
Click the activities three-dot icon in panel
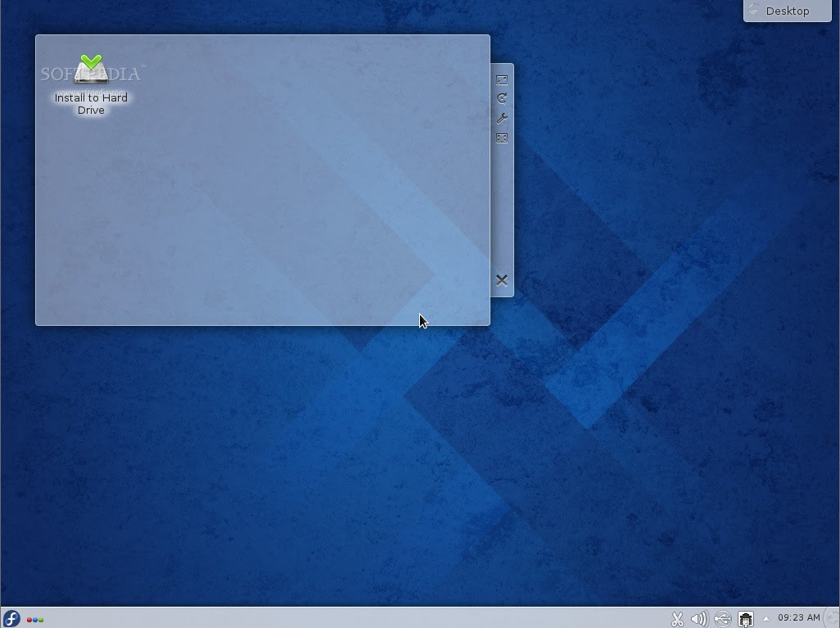coord(35,620)
